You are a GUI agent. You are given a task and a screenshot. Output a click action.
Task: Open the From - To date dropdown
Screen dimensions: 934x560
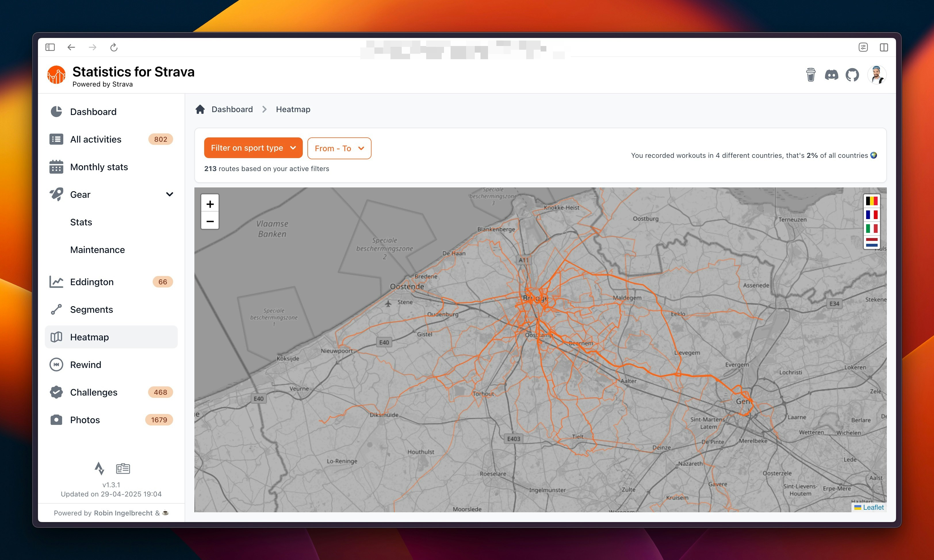(339, 148)
